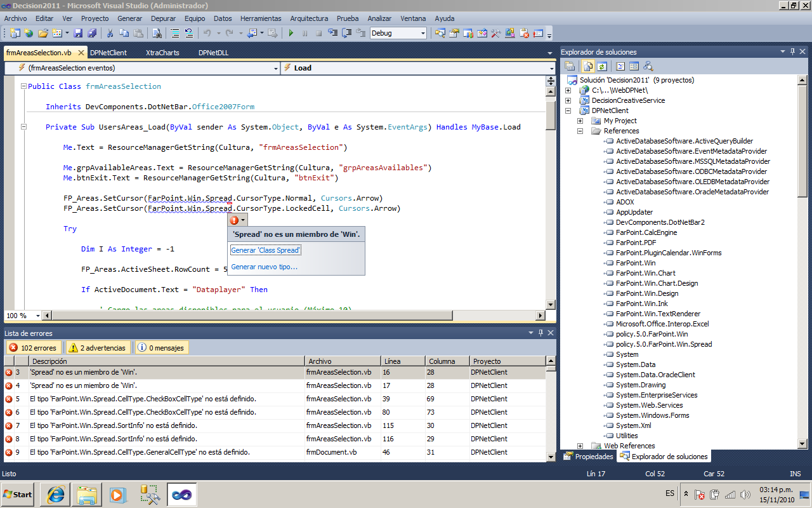Screen dimensions: 812x508
Task: Click the Uncomment selected lines icon
Action: (189, 33)
